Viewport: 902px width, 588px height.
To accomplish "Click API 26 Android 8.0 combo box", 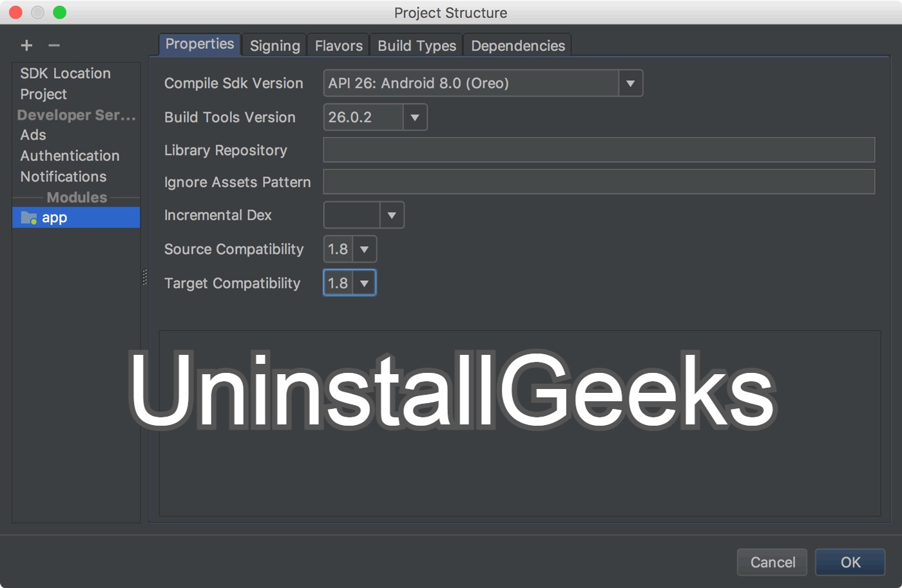I will [x=483, y=83].
